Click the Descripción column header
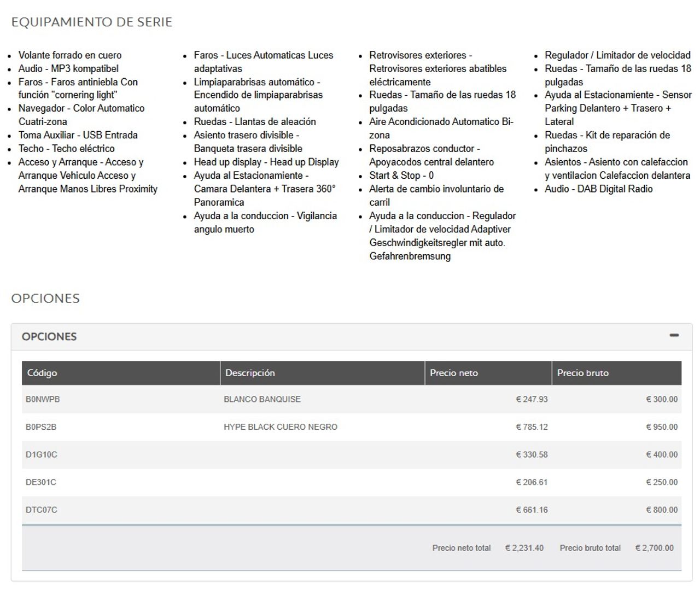 (250, 373)
